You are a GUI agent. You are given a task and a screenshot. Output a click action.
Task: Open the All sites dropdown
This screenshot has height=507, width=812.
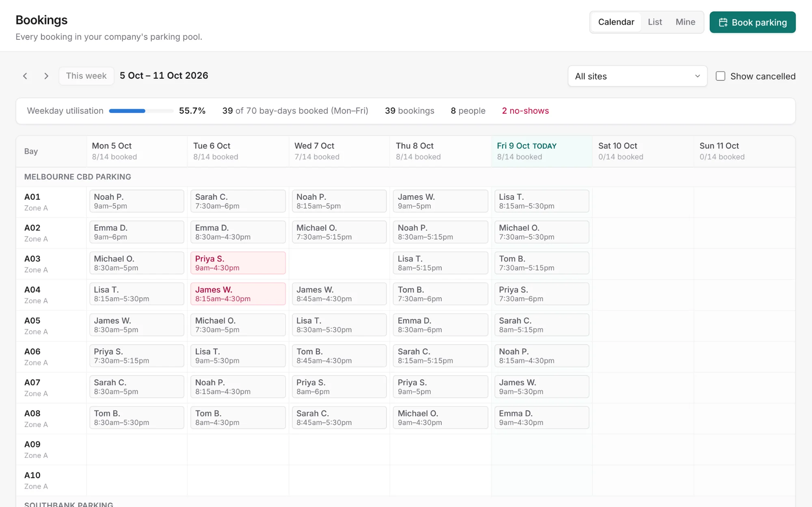(637, 76)
